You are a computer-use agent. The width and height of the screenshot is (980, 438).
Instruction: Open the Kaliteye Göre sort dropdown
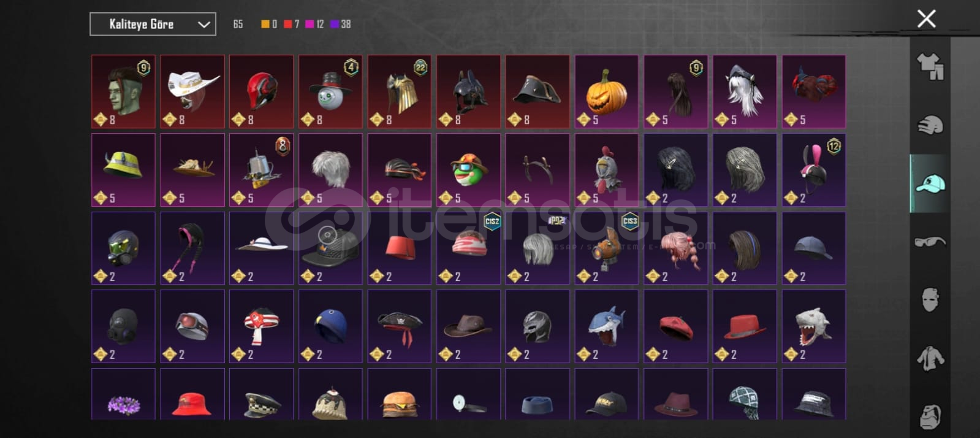tap(153, 24)
